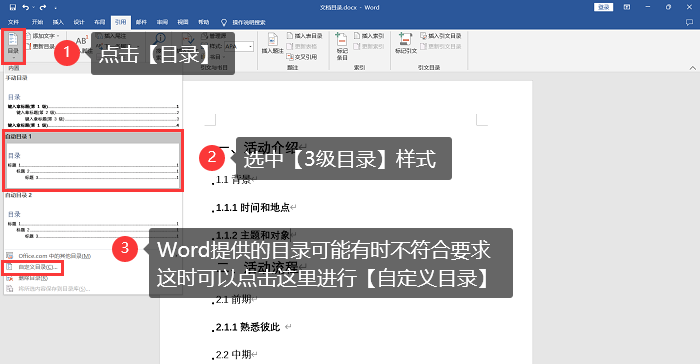Click 插入引文目录 (Insert Table of Authorities)

[x=441, y=36]
